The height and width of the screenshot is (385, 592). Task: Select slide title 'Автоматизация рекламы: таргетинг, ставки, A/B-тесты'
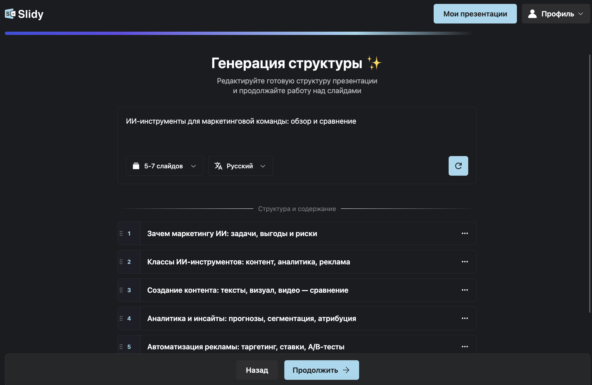coord(245,347)
